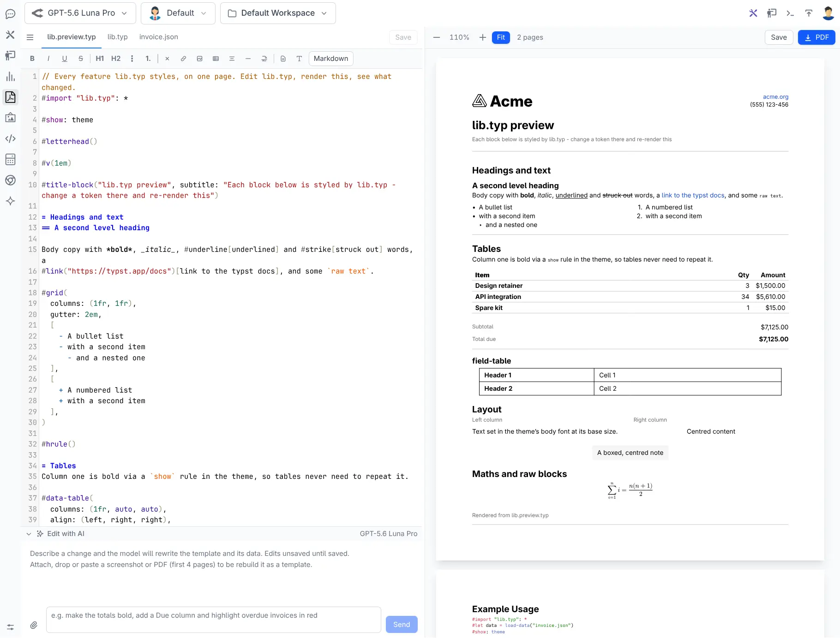Open the GPT-5.6 Luna Pro model dropdown
Image resolution: width=840 pixels, height=638 pixels.
coord(80,13)
